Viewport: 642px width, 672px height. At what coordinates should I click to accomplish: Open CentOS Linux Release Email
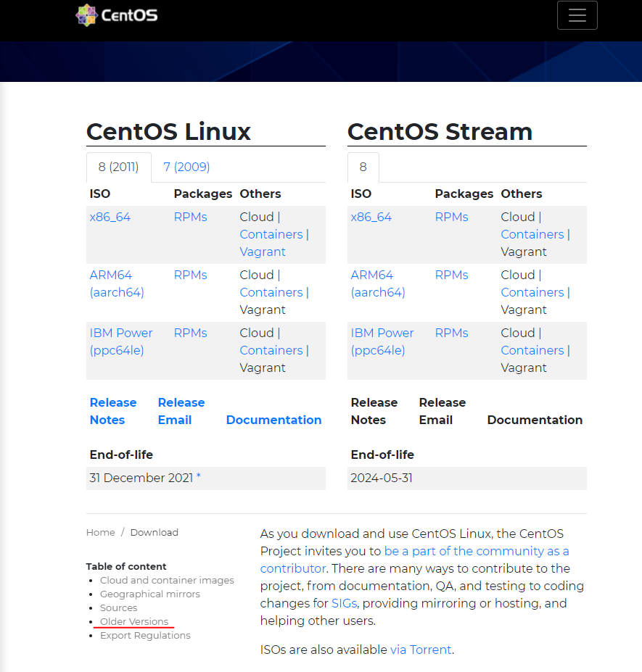point(181,411)
